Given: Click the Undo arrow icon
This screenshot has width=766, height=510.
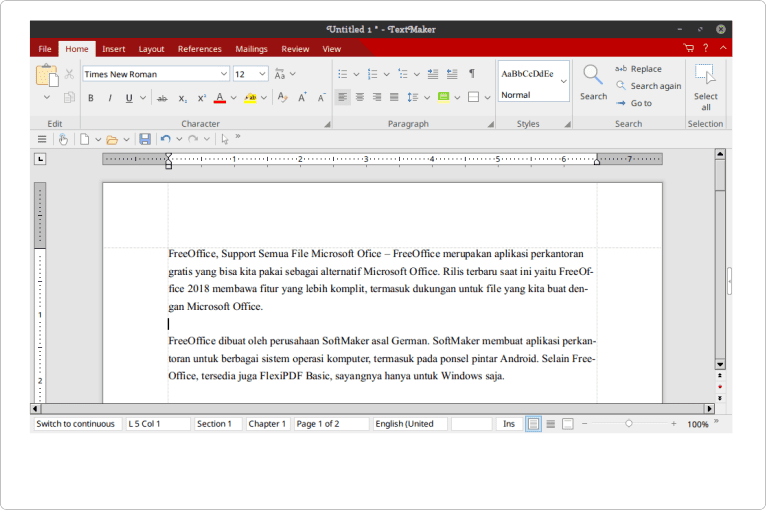Looking at the screenshot, I should 166,139.
